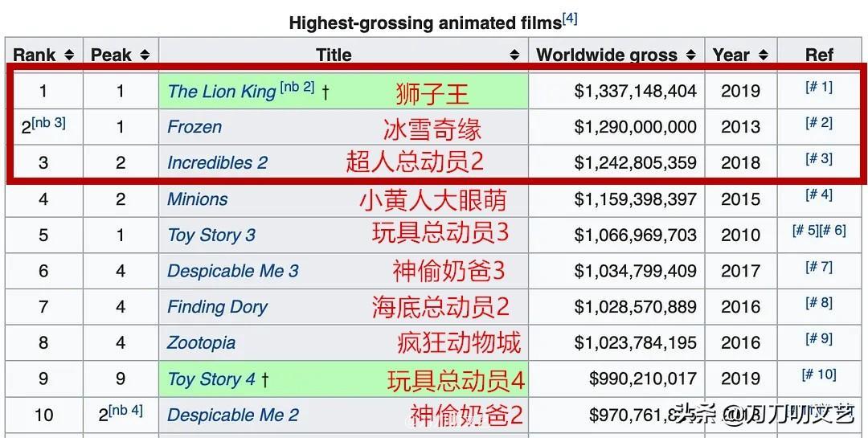
Task: Click the Title column sort arrows
Action: click(514, 55)
